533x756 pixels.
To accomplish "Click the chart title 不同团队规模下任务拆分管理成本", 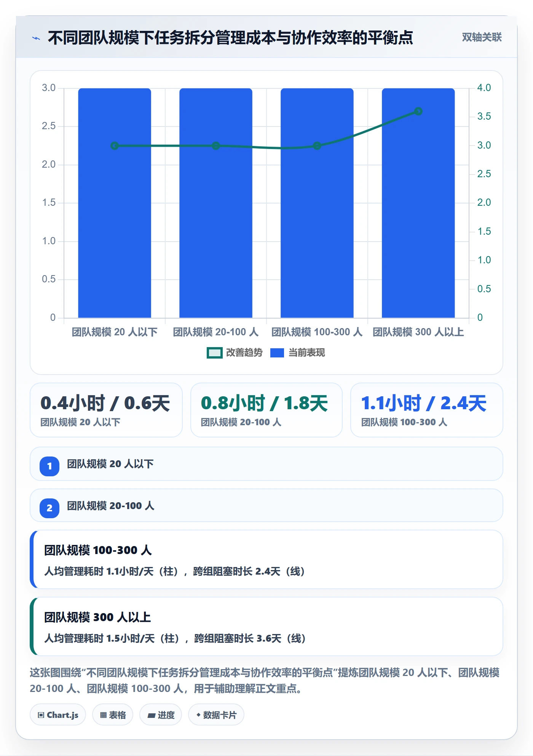I will click(x=154, y=38).
